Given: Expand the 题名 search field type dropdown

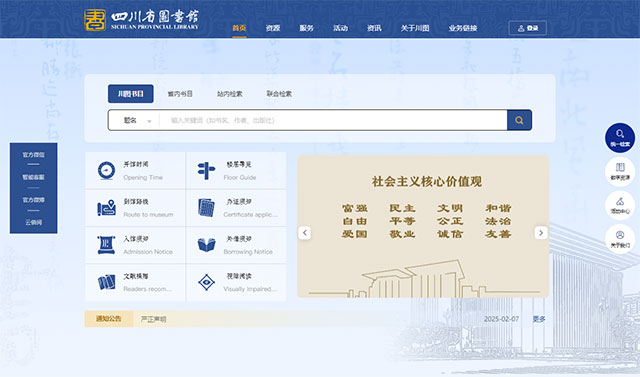Looking at the screenshot, I should point(137,120).
